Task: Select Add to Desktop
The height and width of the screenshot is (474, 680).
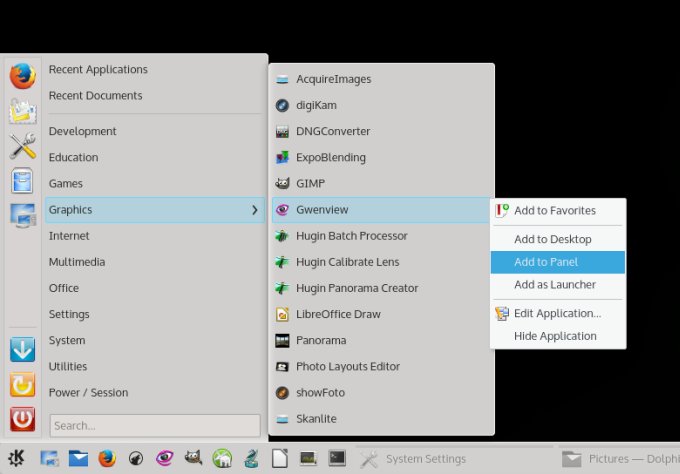Action: pos(558,239)
